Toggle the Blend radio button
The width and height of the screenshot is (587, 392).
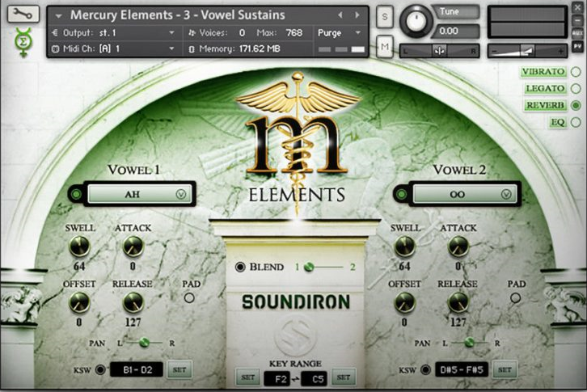[240, 267]
